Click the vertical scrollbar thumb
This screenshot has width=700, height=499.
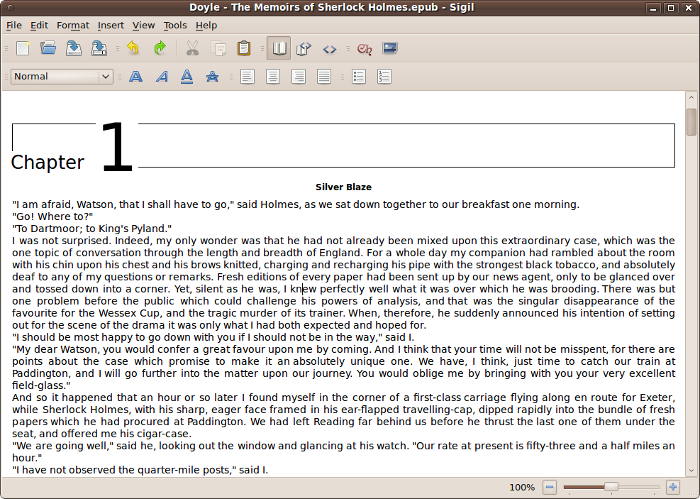(692, 121)
